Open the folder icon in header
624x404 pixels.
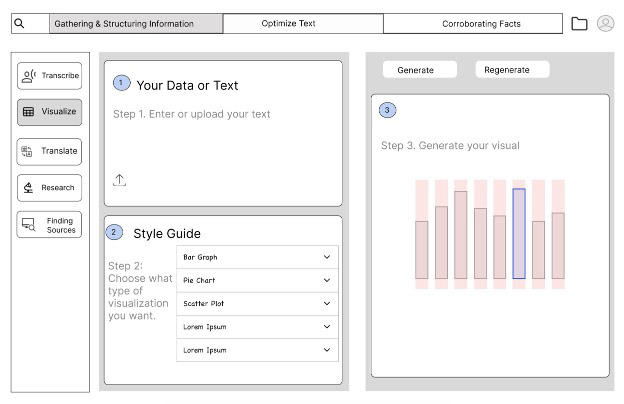(579, 23)
